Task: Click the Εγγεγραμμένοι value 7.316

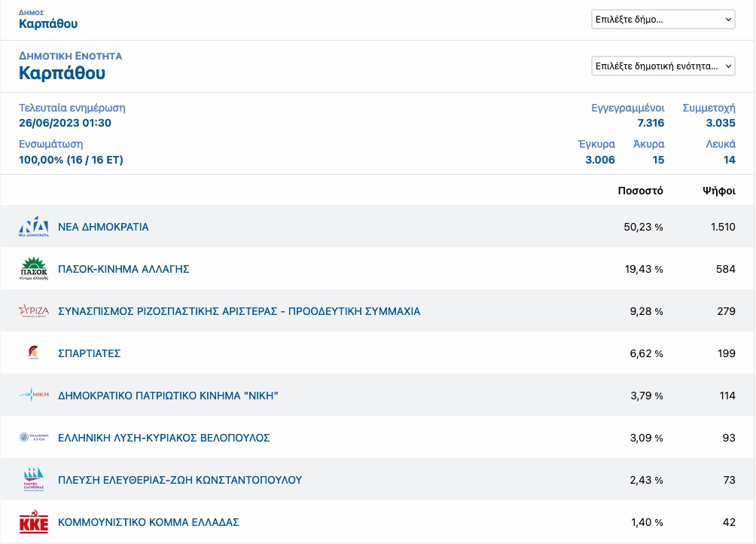Action: pyautogui.click(x=651, y=123)
